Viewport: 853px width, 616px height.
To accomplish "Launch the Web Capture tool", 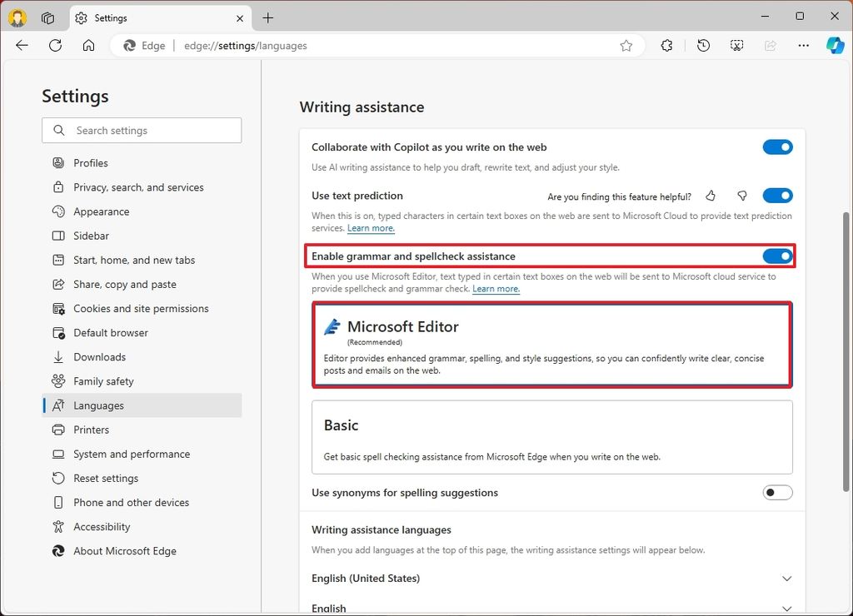I will click(736, 45).
